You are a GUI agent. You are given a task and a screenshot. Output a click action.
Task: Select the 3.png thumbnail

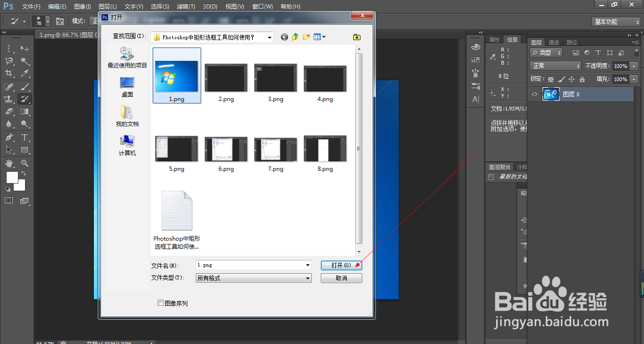[275, 78]
